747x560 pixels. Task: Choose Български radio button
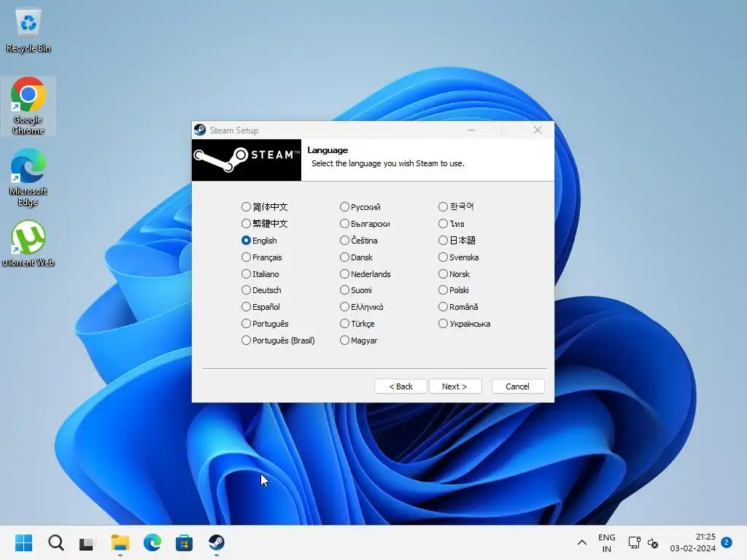point(365,223)
